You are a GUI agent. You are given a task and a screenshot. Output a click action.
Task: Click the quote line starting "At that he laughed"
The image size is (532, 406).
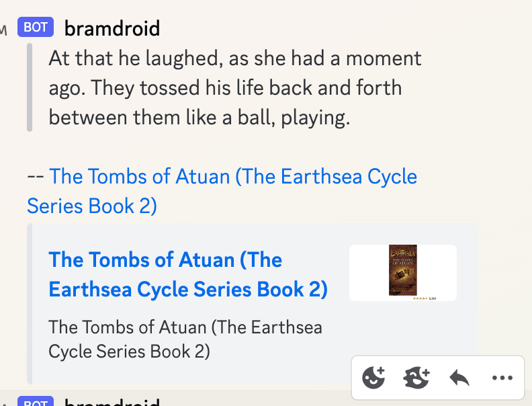coord(235,58)
